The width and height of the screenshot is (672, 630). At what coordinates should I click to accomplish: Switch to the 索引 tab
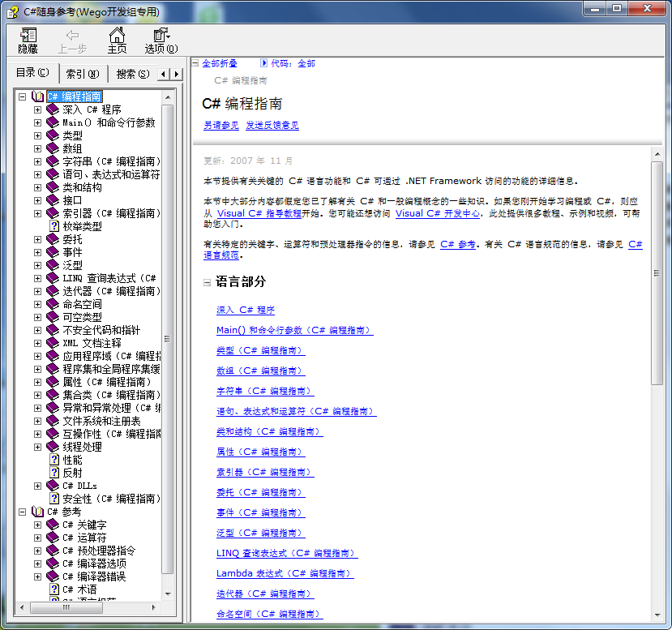point(83,74)
